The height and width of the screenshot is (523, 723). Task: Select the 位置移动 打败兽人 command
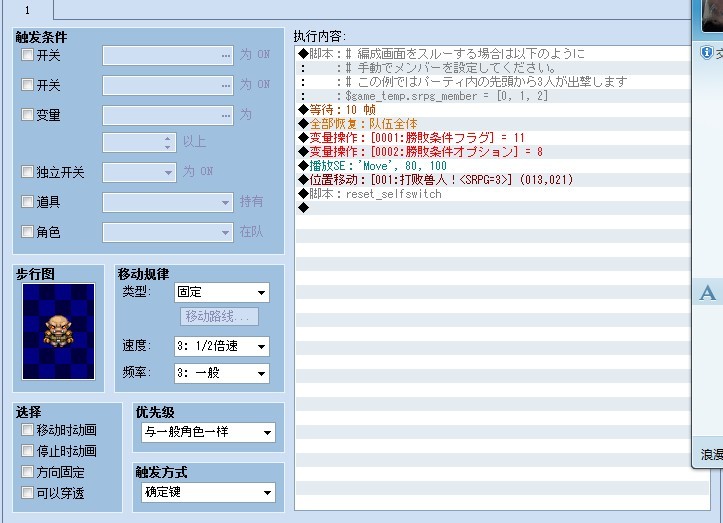coord(493,179)
